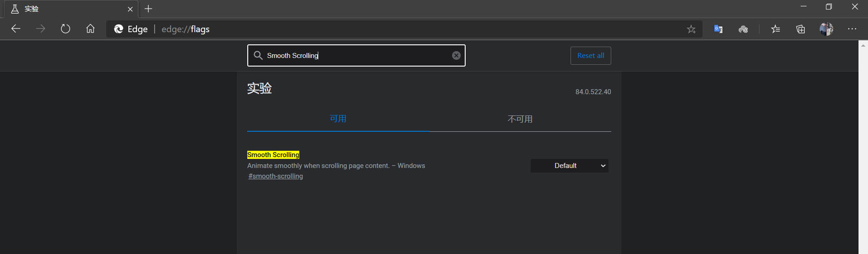Viewport: 868px width, 254px height.
Task: Follow the #smooth-scrolling anchor link
Action: click(276, 176)
